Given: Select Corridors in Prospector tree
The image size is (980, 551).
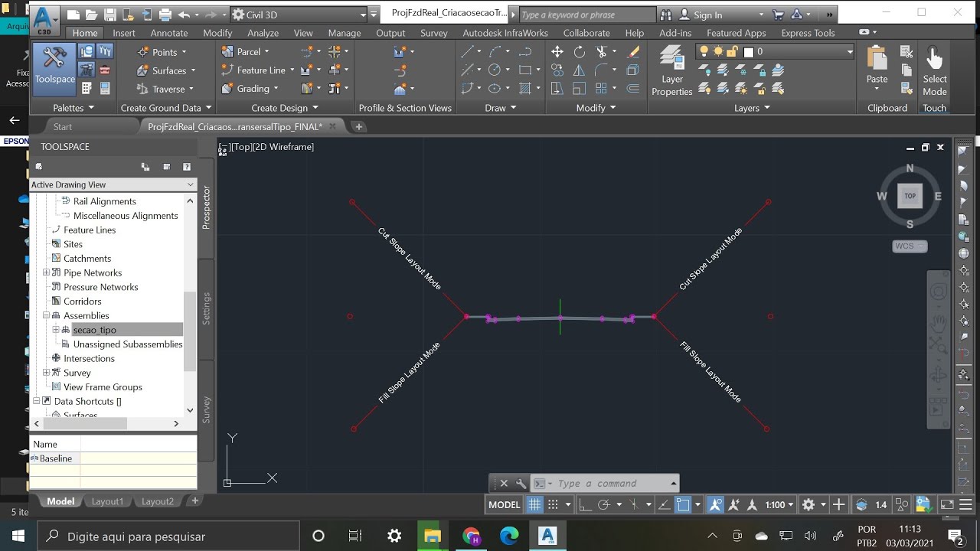Looking at the screenshot, I should point(82,302).
